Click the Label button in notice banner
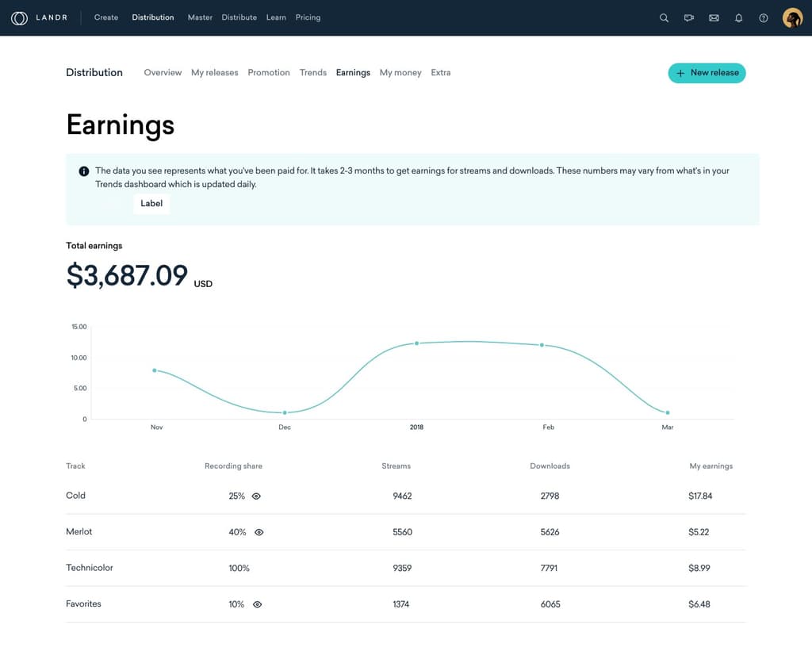The height and width of the screenshot is (663, 812). tap(151, 204)
